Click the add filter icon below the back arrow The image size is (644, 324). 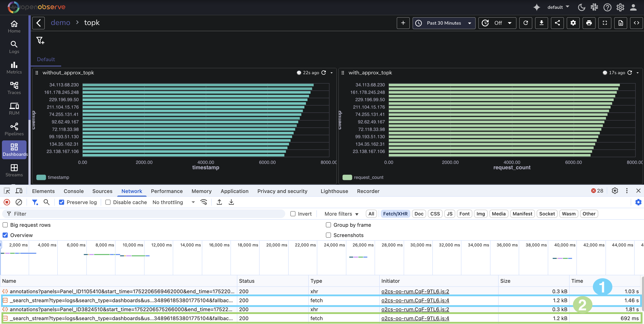pyautogui.click(x=40, y=40)
